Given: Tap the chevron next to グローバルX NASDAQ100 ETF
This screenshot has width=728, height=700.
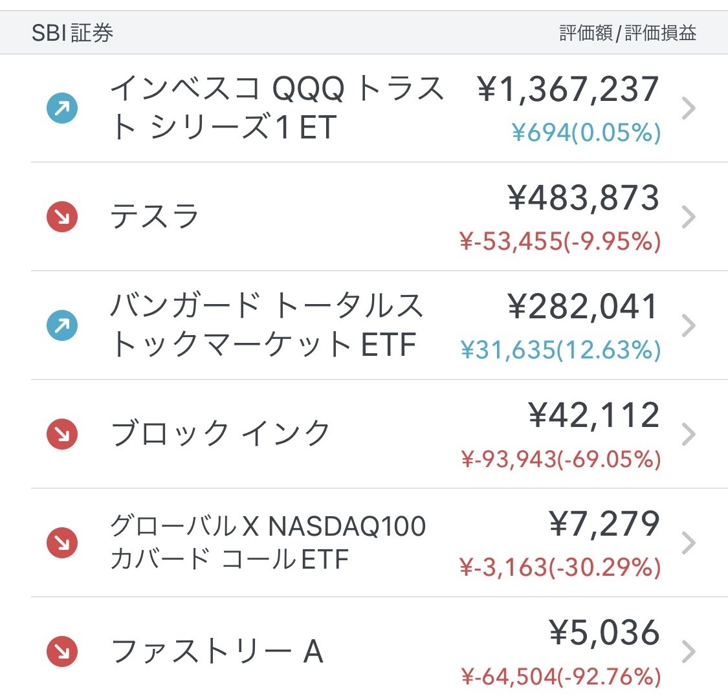Looking at the screenshot, I should point(689,543).
